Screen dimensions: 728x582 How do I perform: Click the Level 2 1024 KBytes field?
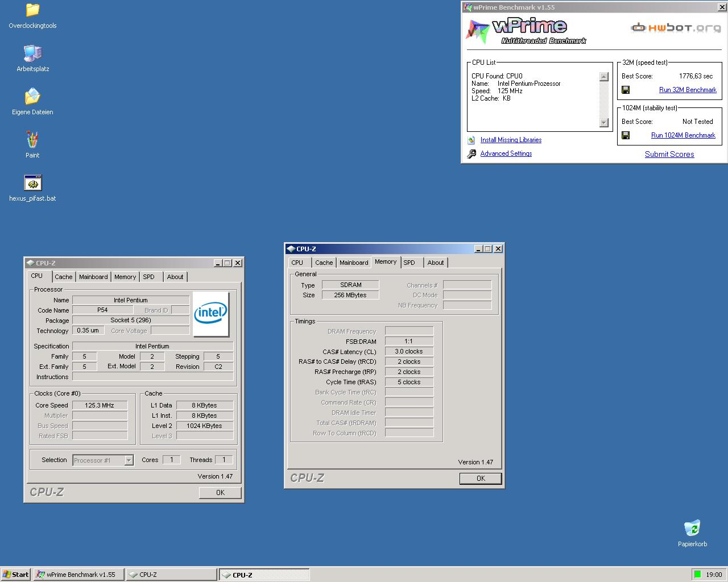tap(205, 426)
